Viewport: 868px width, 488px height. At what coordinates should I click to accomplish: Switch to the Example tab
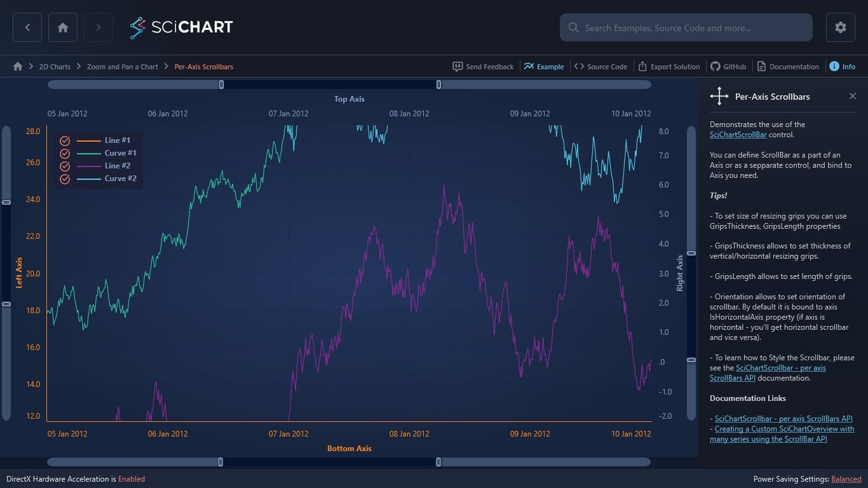[544, 66]
